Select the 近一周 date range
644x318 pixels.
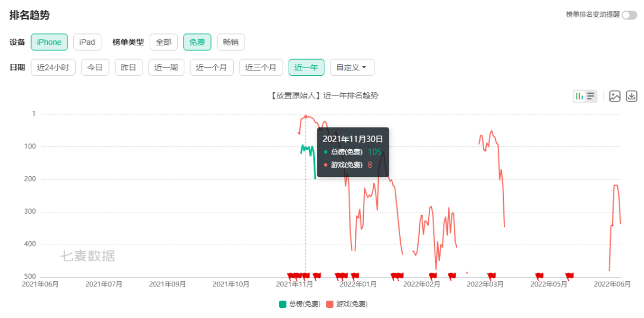pos(166,67)
